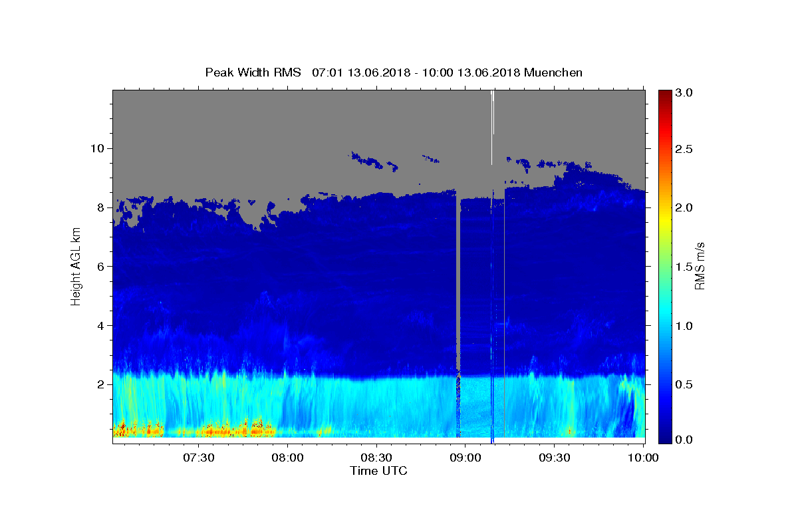The width and height of the screenshot is (798, 532).
Task: Click the 08:30 time tick label
Action: [x=376, y=458]
